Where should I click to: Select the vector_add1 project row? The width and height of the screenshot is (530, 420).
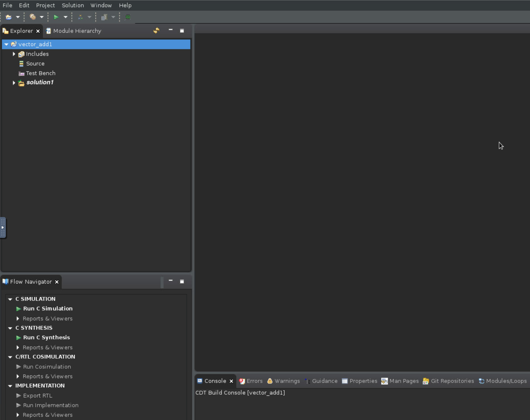pyautogui.click(x=96, y=44)
